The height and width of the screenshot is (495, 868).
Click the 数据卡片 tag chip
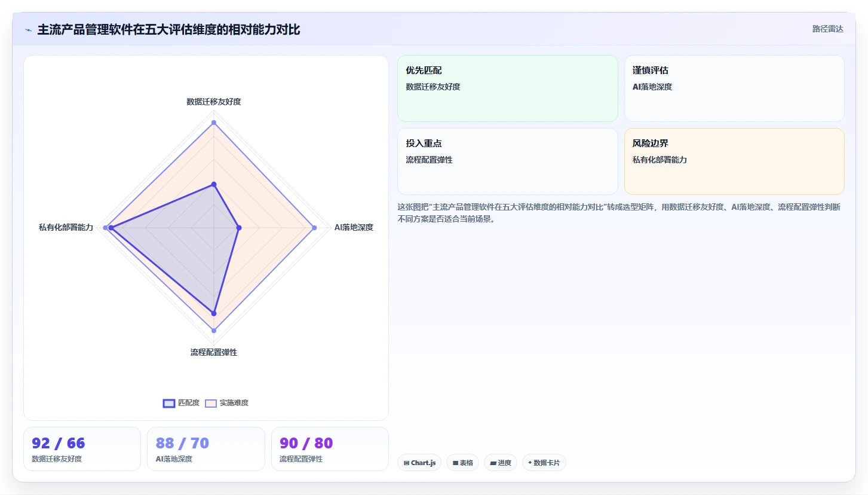(544, 463)
